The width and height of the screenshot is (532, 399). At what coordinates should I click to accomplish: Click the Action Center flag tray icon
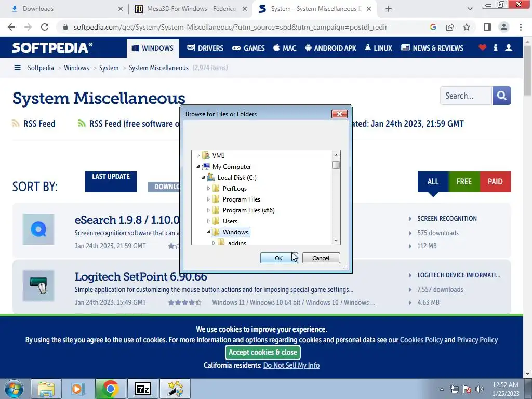[x=467, y=389]
